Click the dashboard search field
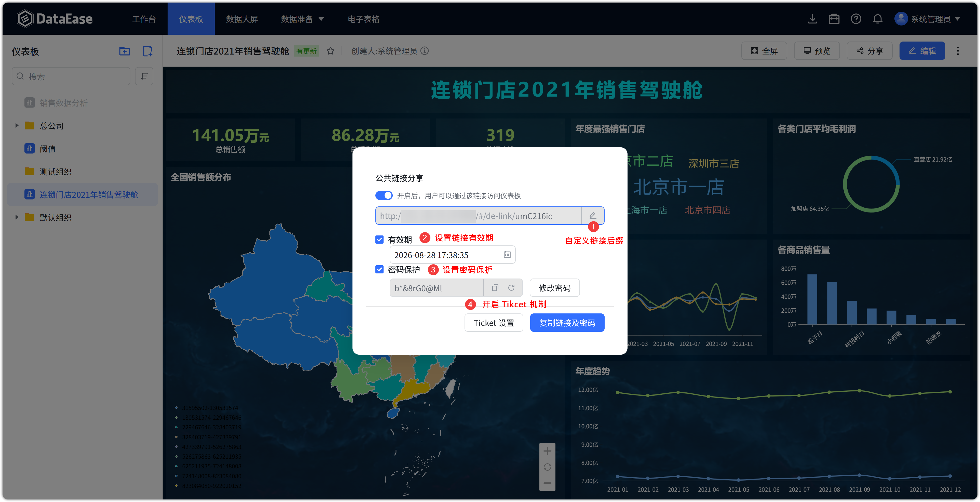This screenshot has width=980, height=502. 71,76
